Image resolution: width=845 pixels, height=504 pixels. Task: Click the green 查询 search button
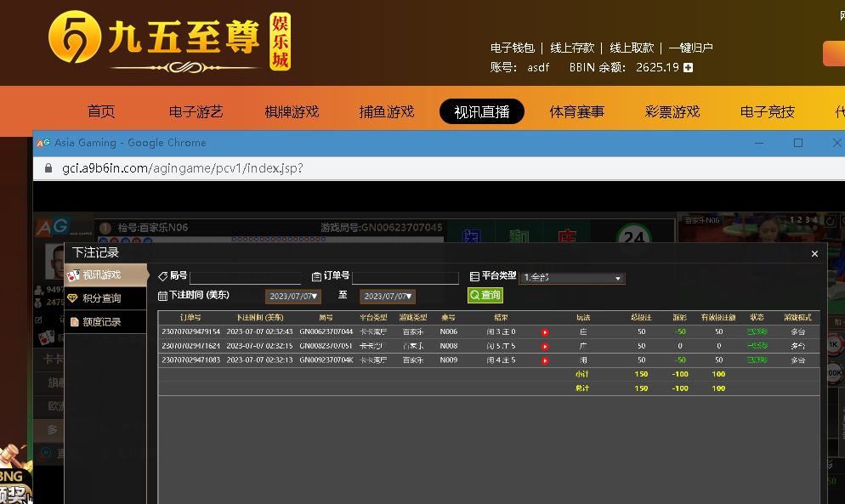pos(485,295)
